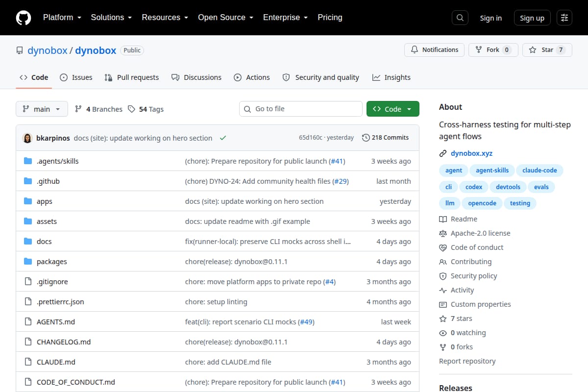The width and height of the screenshot is (588, 392).
Task: Open the main branch selector dropdown
Action: [x=42, y=109]
